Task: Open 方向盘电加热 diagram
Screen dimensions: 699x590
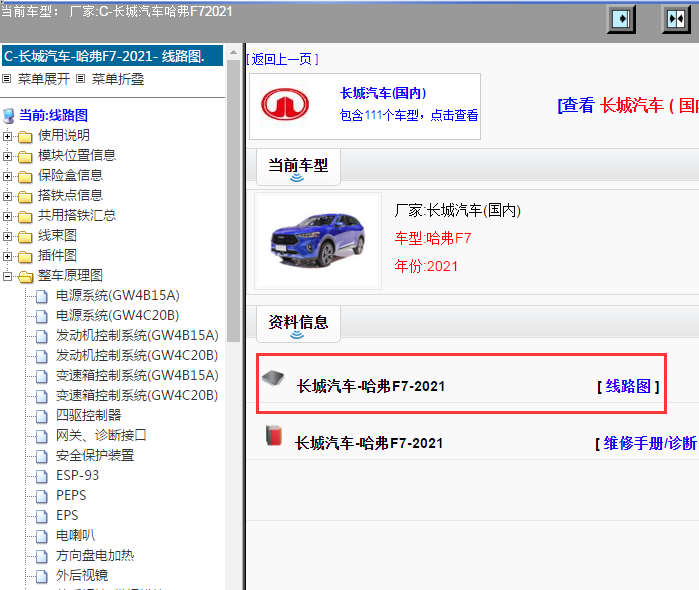Action: (x=95, y=556)
